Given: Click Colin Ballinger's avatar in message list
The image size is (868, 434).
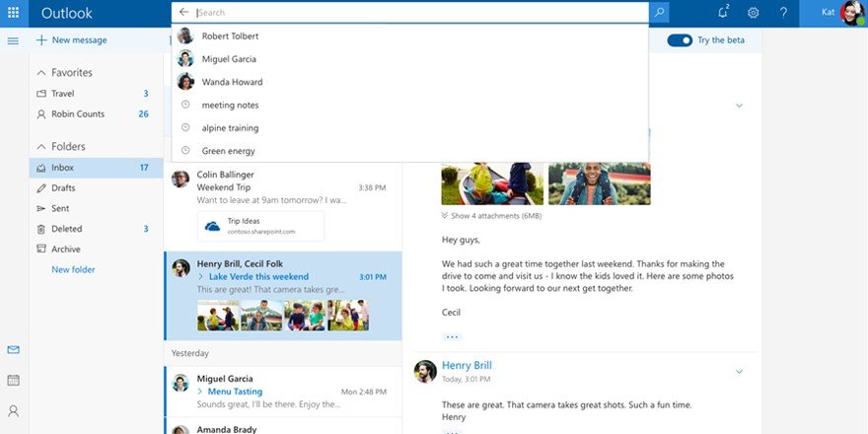Looking at the screenshot, I should point(181,179).
